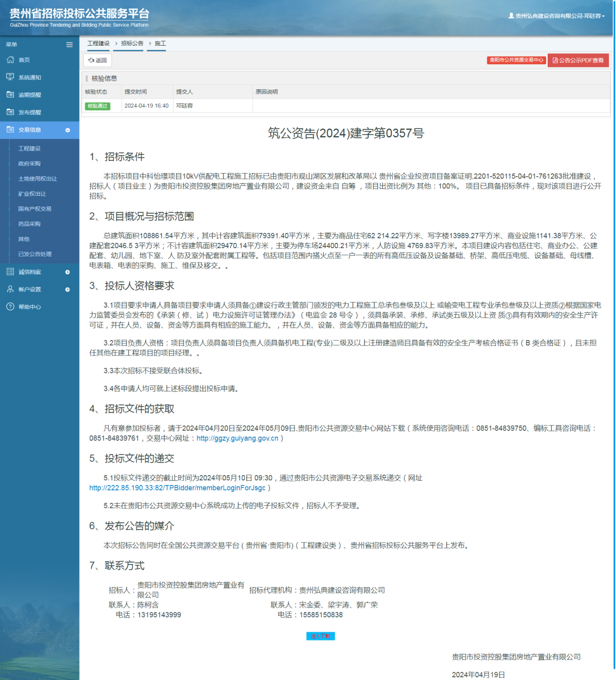
Task: Collapse the 交易信息 submenu chevron
Action: (67, 130)
